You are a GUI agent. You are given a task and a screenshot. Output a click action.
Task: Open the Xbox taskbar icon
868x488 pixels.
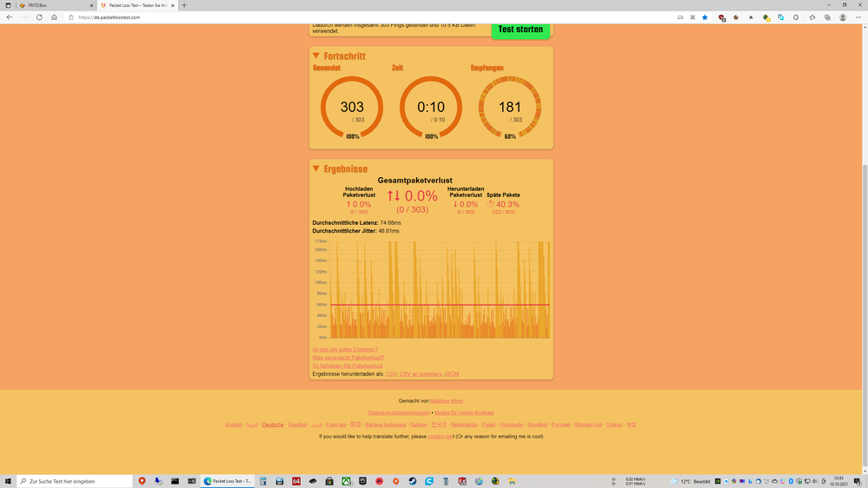[346, 481]
